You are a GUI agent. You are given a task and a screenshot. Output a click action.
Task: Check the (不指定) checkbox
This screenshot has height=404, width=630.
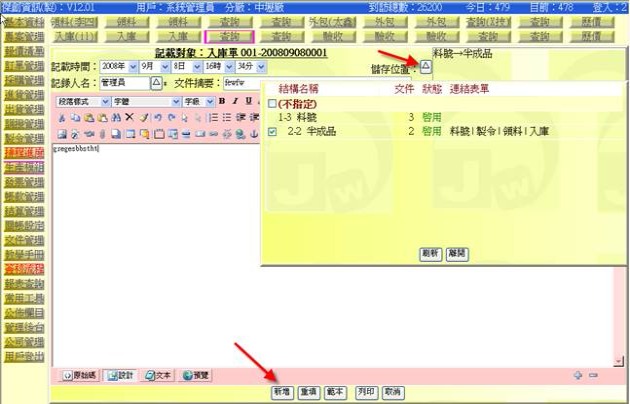(272, 104)
